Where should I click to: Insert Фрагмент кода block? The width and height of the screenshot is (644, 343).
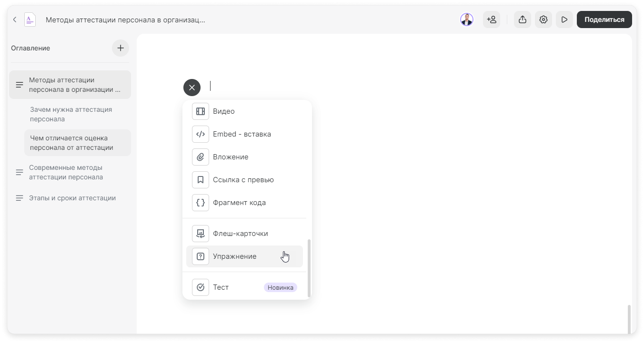pyautogui.click(x=244, y=203)
